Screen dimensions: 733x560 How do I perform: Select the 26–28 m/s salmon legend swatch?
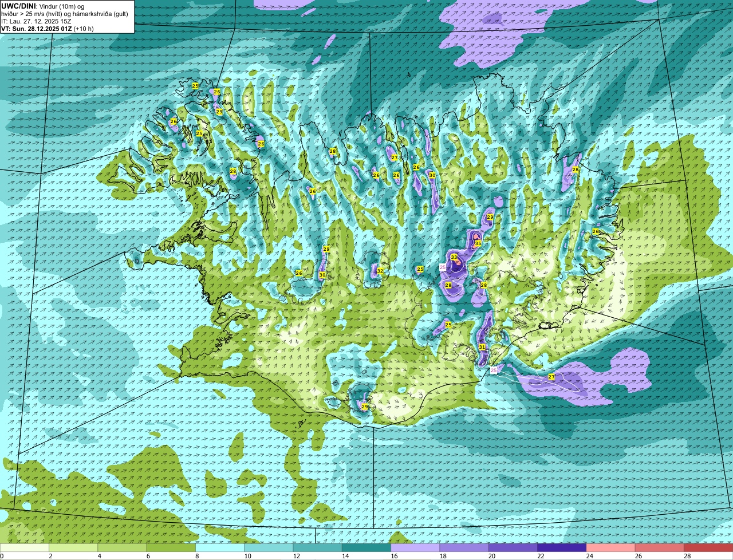[660, 547]
